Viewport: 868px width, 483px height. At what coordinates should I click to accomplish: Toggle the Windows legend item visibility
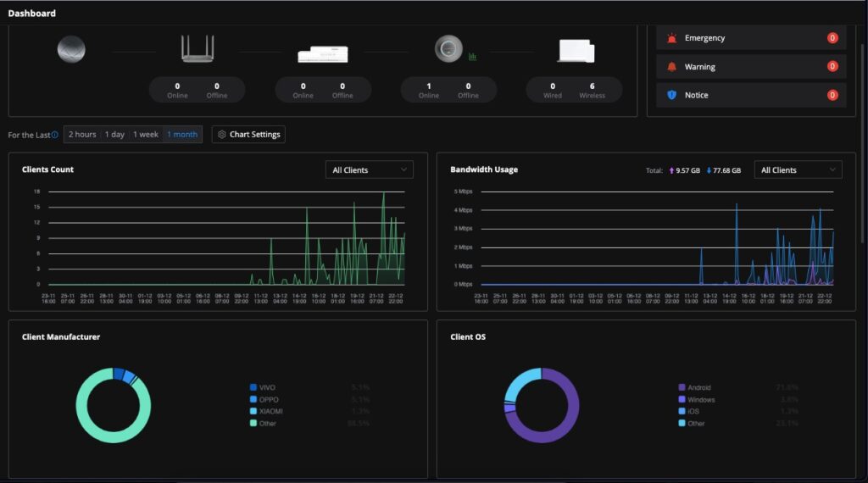[x=700, y=400]
